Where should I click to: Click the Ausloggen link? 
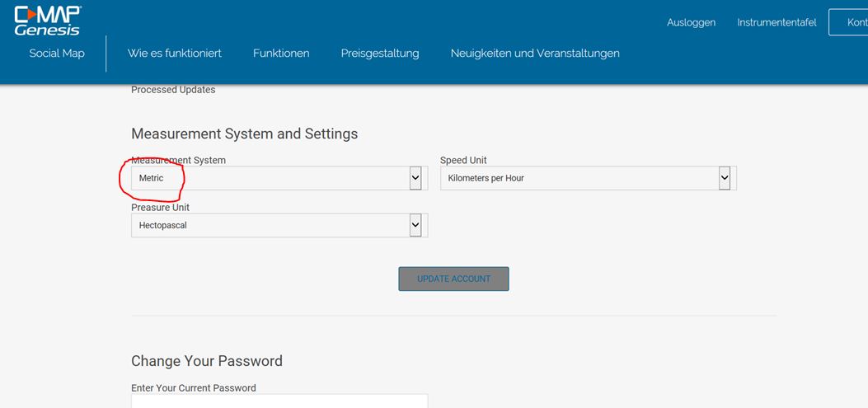click(x=691, y=22)
